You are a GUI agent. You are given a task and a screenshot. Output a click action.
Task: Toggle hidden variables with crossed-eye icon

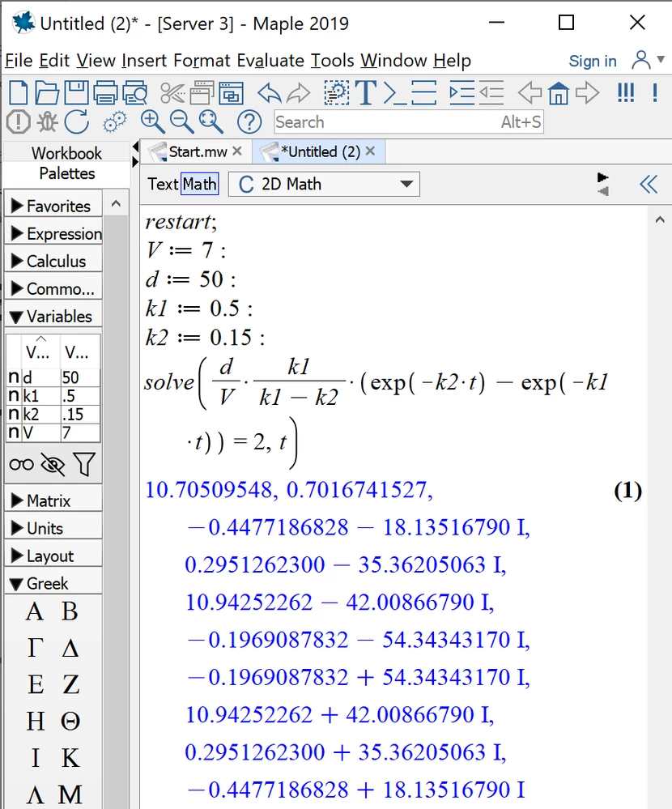tap(53, 465)
